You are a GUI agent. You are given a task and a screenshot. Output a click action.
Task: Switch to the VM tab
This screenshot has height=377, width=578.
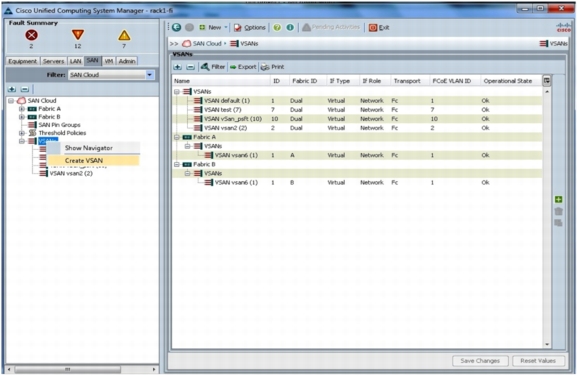pyautogui.click(x=109, y=61)
